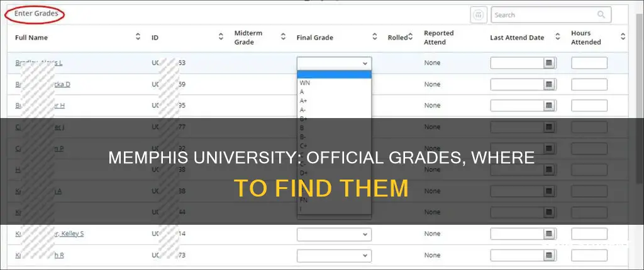Open calendar icon for ID ending 59

[548, 85]
